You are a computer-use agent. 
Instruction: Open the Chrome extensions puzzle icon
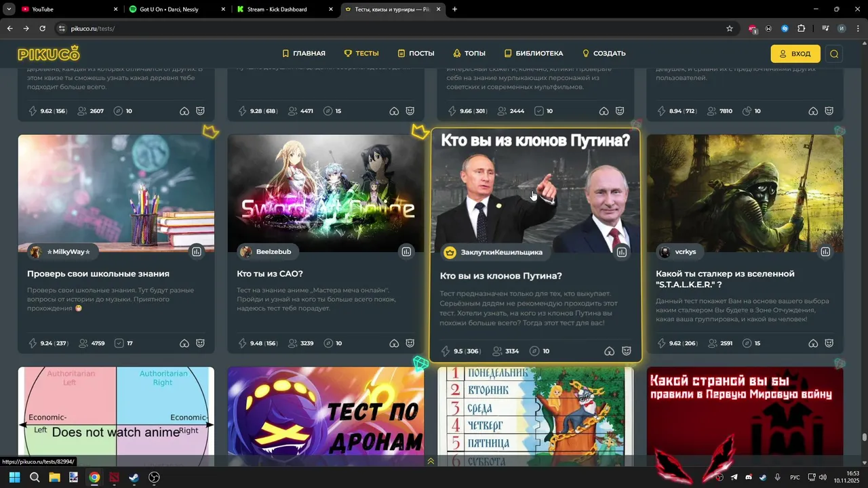[801, 28]
